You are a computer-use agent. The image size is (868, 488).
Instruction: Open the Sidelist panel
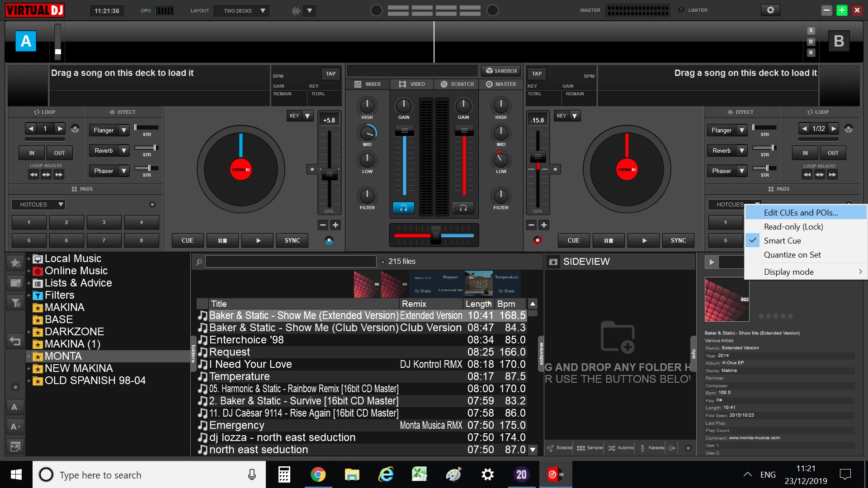tap(560, 448)
